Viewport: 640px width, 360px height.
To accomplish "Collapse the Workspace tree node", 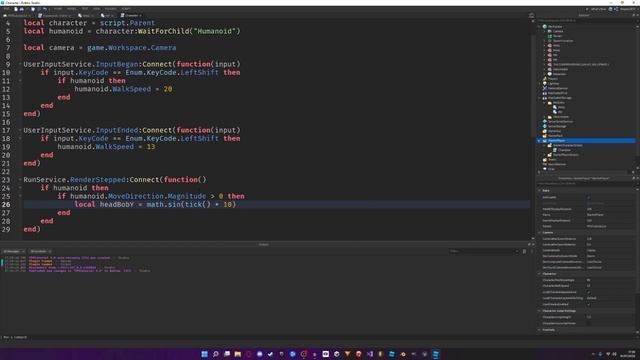I will click(539, 27).
